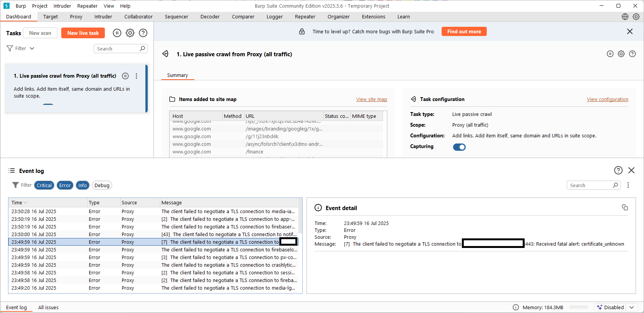Follow the View configuration link

(608, 99)
